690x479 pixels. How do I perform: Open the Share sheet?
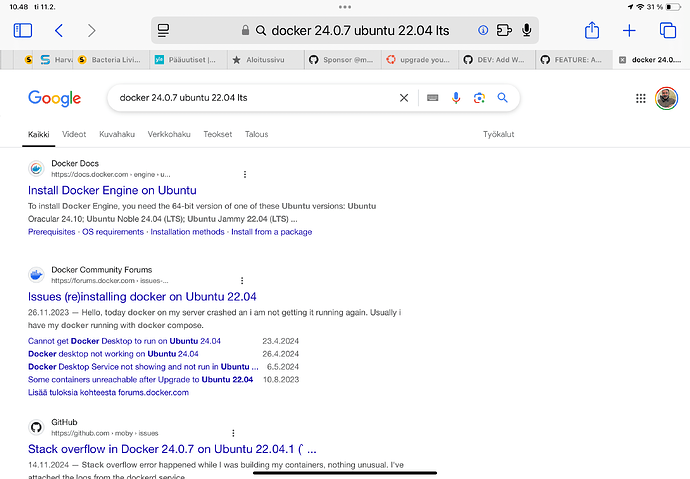tap(592, 30)
